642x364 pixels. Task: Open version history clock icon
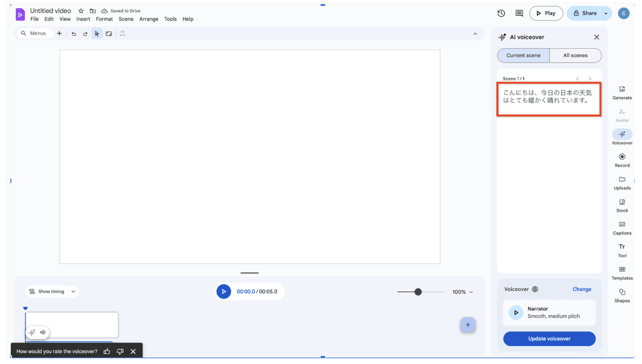[501, 13]
